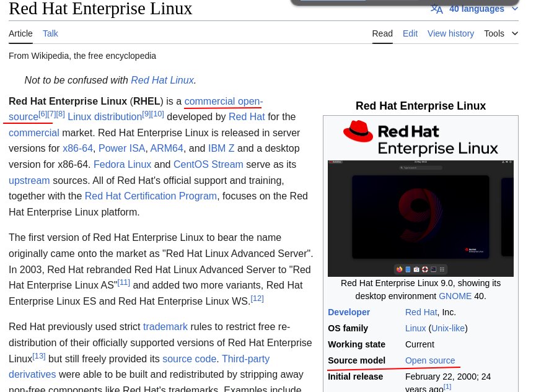This screenshot has height=392, width=536.
Task: Open the RHEL 9 desktop screenshot thumbnail
Action: [x=421, y=219]
